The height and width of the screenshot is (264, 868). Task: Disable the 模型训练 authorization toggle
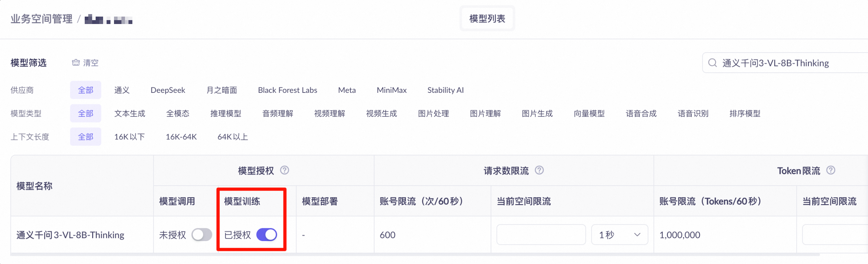tap(267, 235)
